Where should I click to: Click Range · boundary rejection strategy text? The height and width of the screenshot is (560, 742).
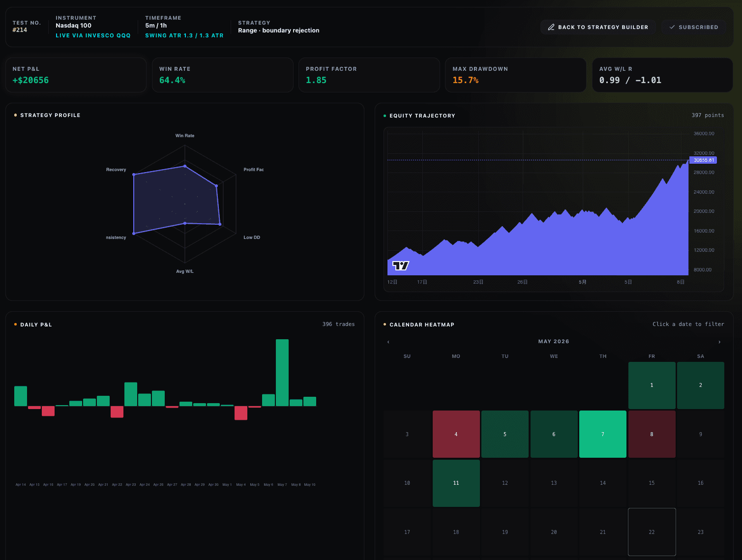tap(279, 30)
